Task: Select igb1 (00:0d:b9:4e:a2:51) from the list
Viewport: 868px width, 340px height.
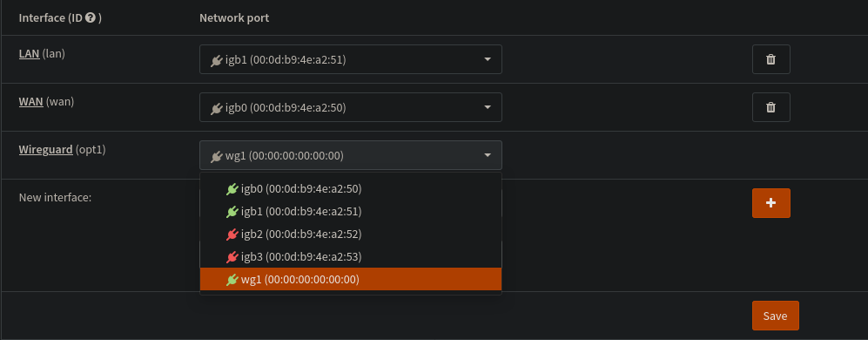Action: [x=350, y=212]
